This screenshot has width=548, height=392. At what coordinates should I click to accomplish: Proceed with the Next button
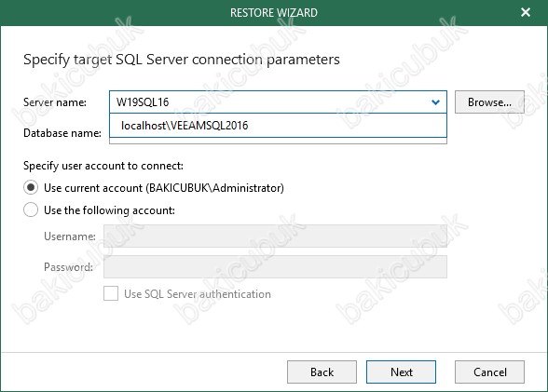(401, 372)
